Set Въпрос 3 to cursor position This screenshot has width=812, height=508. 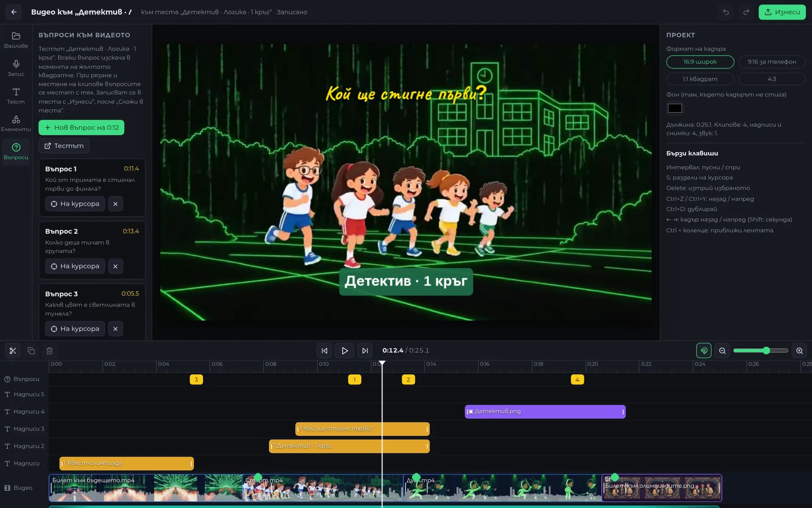75,329
